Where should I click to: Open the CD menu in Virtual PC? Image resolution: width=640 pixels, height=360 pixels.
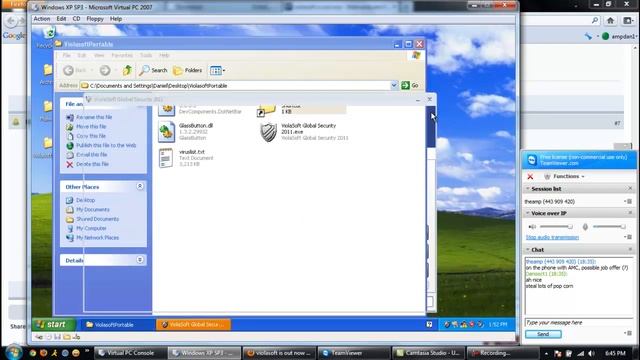[x=76, y=19]
